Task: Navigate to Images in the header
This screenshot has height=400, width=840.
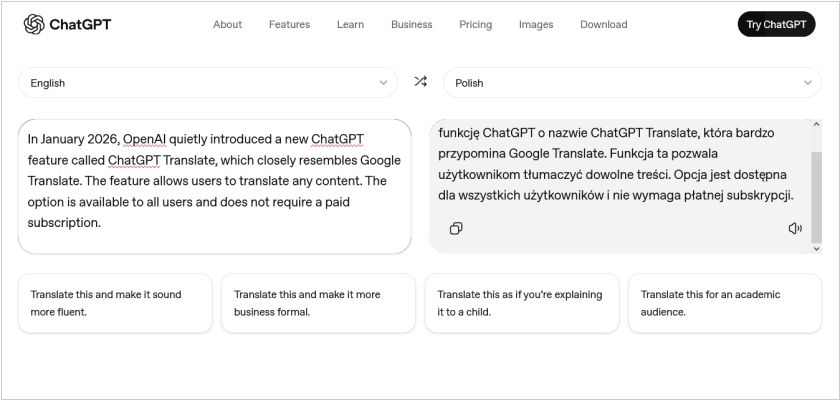Action: click(x=535, y=24)
